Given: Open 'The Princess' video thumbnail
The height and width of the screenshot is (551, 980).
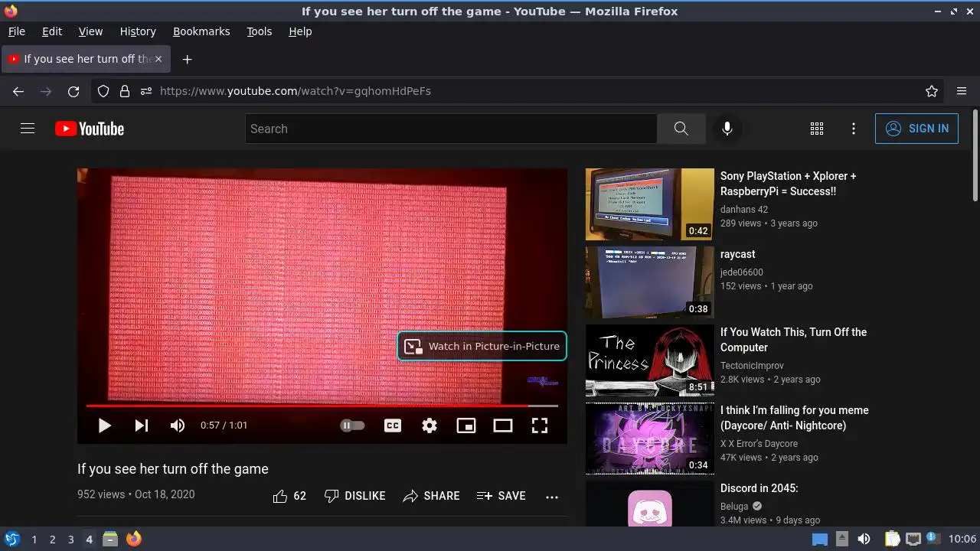Looking at the screenshot, I should coord(650,360).
